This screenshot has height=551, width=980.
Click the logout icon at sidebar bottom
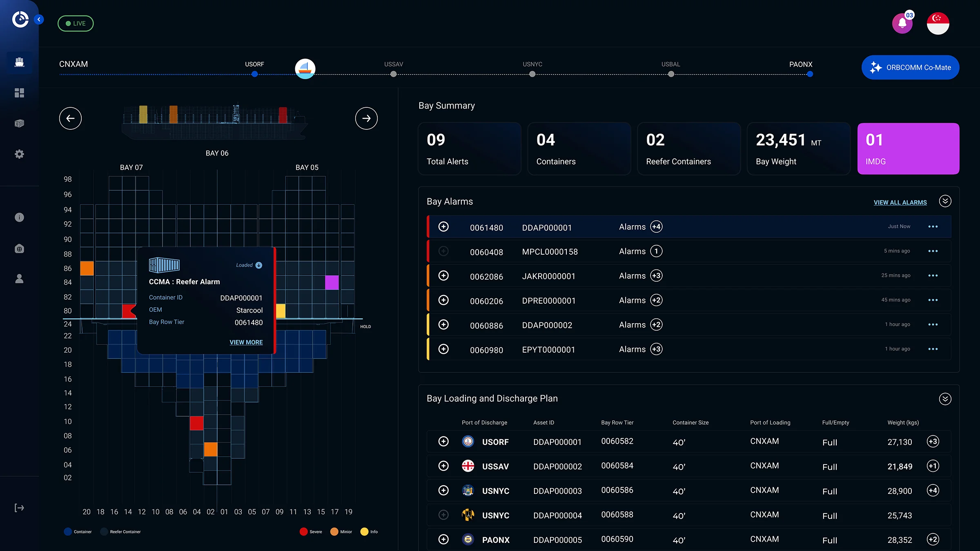click(x=19, y=508)
